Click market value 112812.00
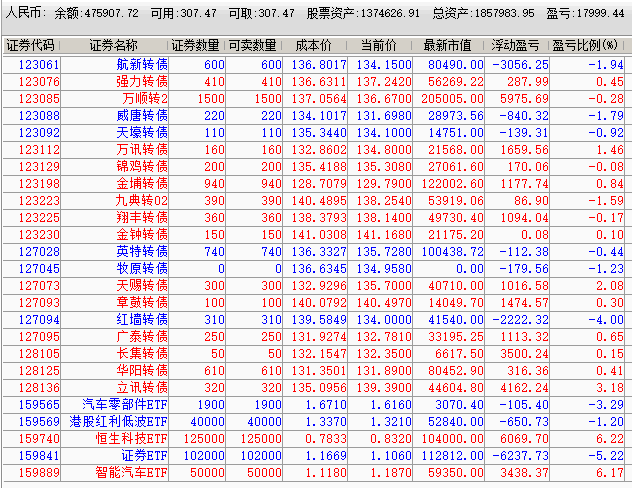The height and width of the screenshot is (488, 632). coord(452,456)
